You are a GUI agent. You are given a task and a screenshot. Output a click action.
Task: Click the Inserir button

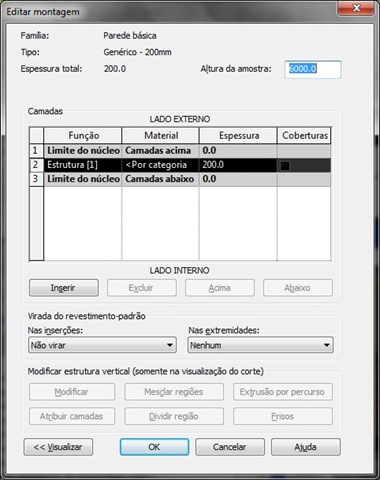point(64,288)
